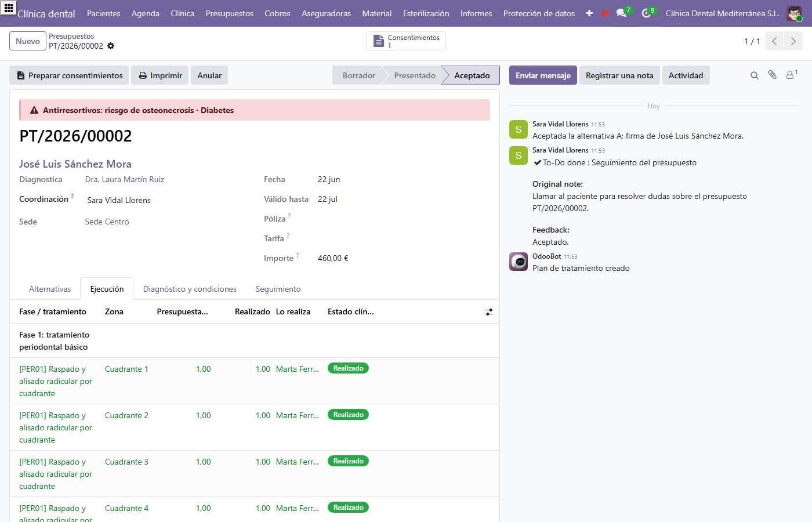Switch to Diagnóstico y condiciones tab

190,289
